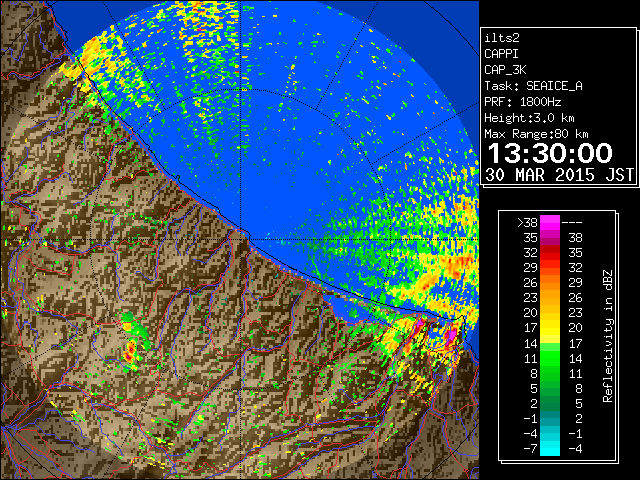The width and height of the screenshot is (640, 480).
Task: Click the orange 26–29 dBZ legend band
Action: click(550, 282)
